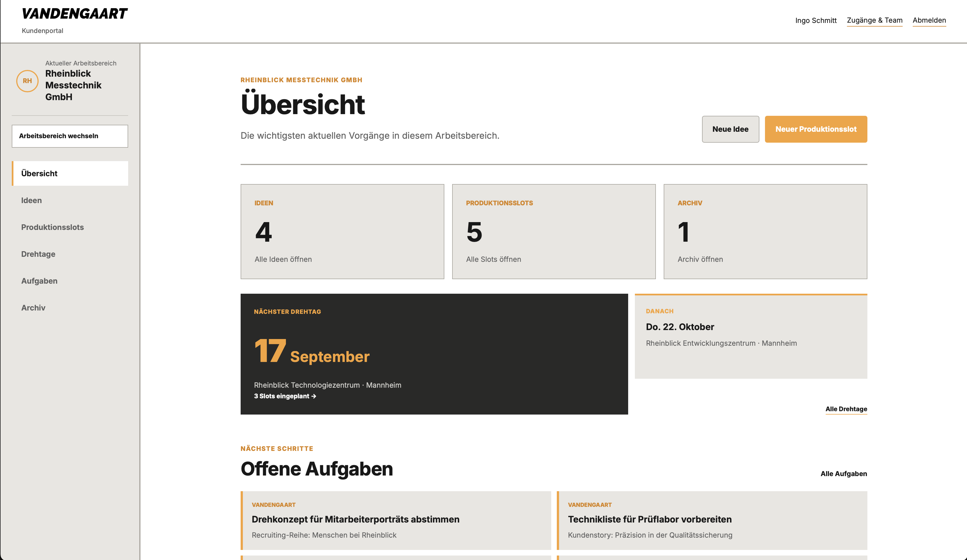Click Rheinblick Entwicklungszentrum · Mannheim text

[721, 343]
